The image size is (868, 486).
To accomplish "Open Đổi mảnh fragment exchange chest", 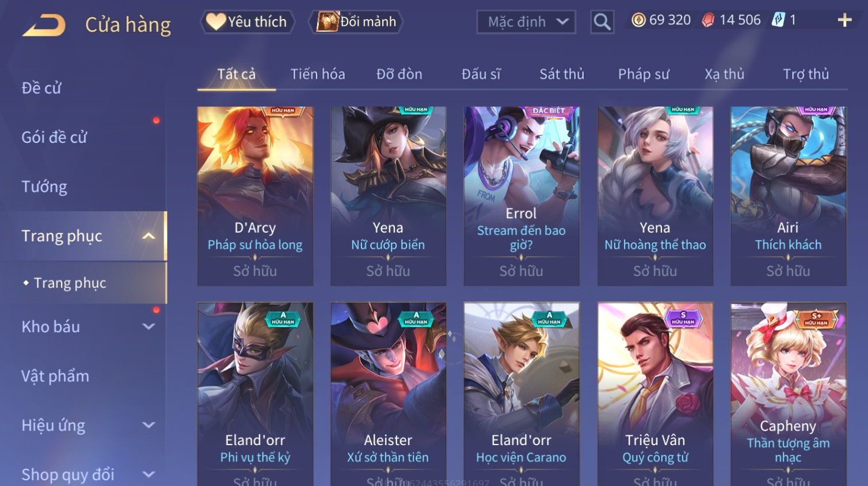I will point(356,22).
